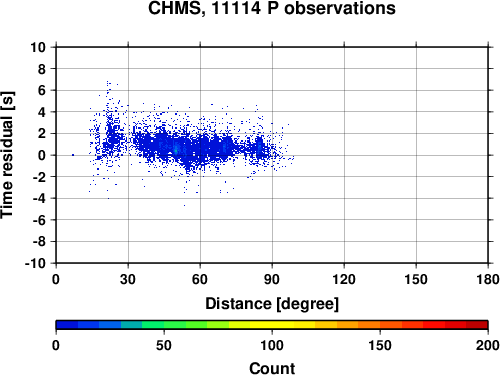Click the x-axis tick label '120'
This screenshot has width=500, height=375.
[344, 279]
